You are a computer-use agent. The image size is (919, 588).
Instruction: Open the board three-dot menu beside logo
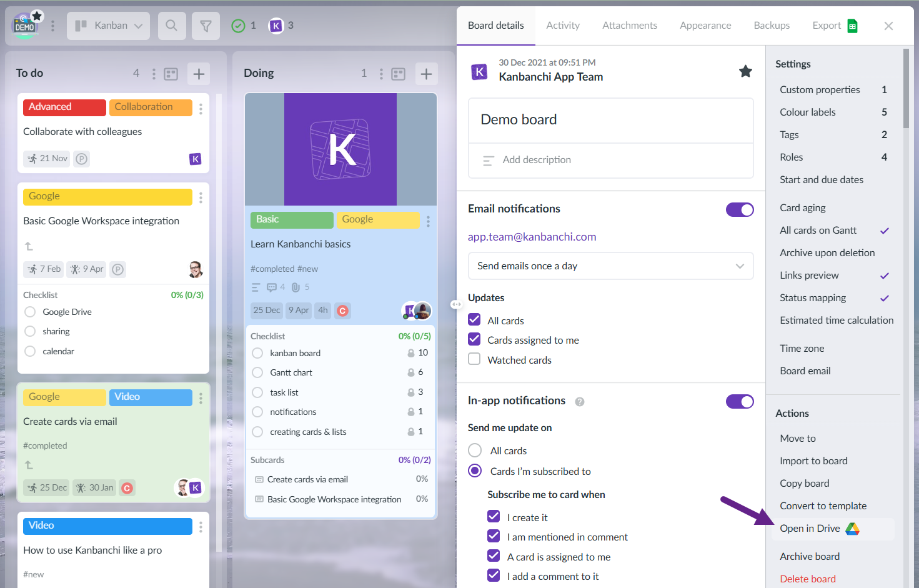52,26
